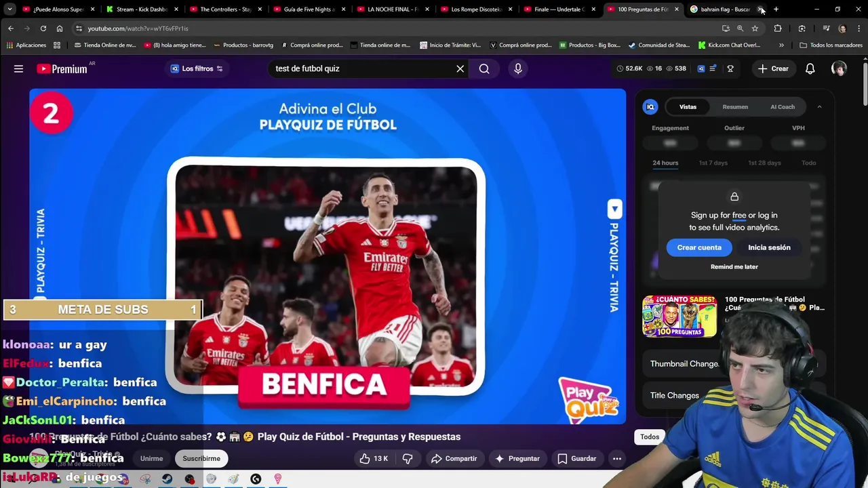Image resolution: width=868 pixels, height=488 pixels.
Task: Expand the Chrome tab search arrow
Action: (9, 9)
